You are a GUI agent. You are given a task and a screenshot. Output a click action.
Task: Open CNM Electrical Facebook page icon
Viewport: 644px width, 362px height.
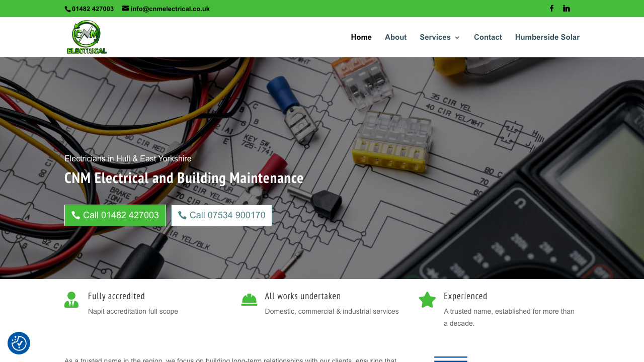pyautogui.click(x=551, y=8)
